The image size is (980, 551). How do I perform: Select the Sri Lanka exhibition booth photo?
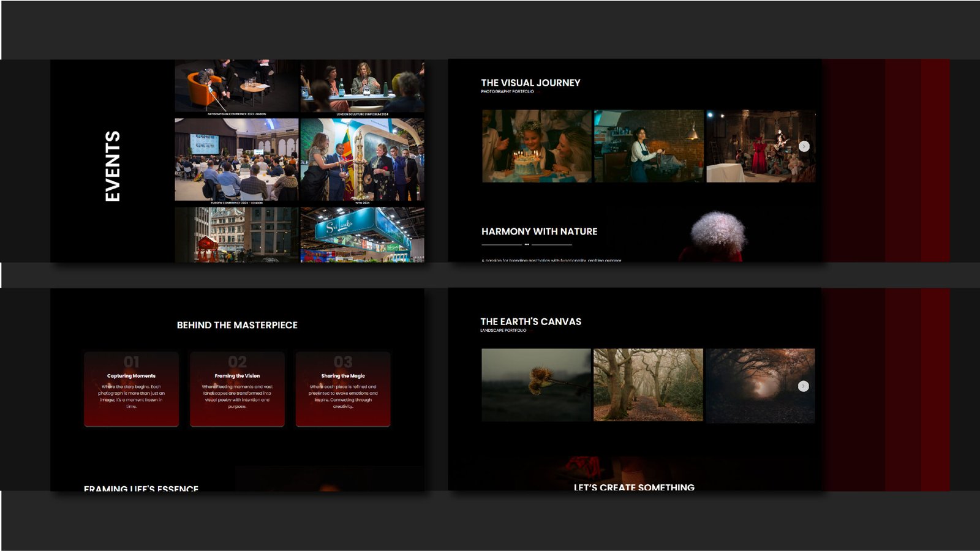click(x=362, y=234)
